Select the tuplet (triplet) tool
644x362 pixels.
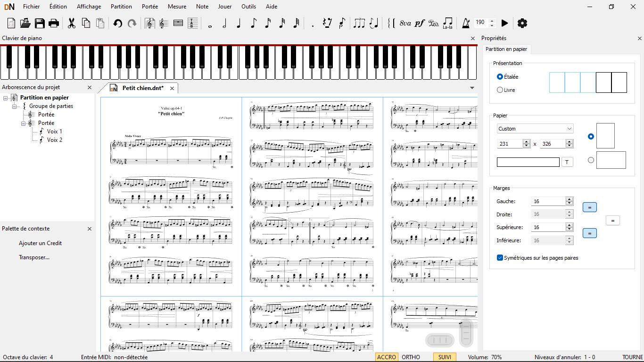tap(359, 23)
